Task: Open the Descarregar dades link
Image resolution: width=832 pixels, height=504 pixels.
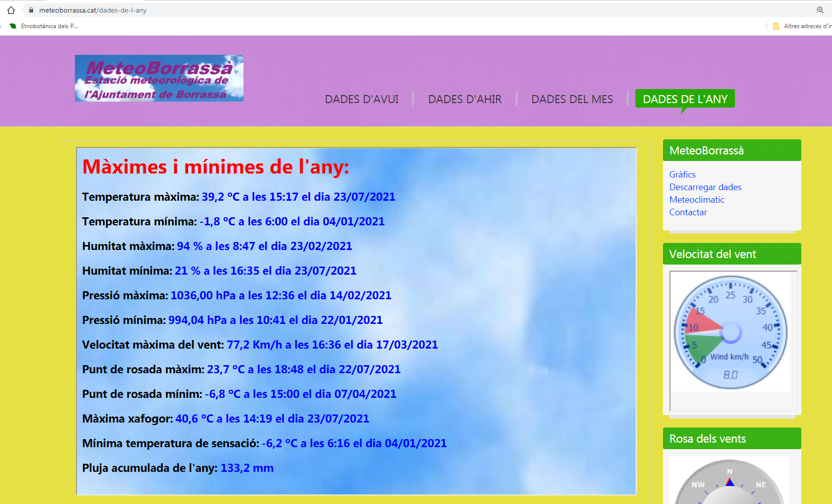Action: click(705, 187)
